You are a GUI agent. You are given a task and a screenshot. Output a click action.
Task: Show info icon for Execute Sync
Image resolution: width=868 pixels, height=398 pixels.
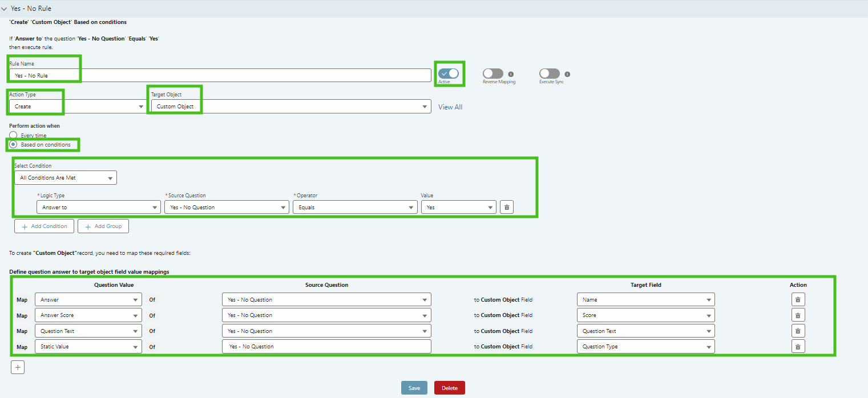coord(567,74)
